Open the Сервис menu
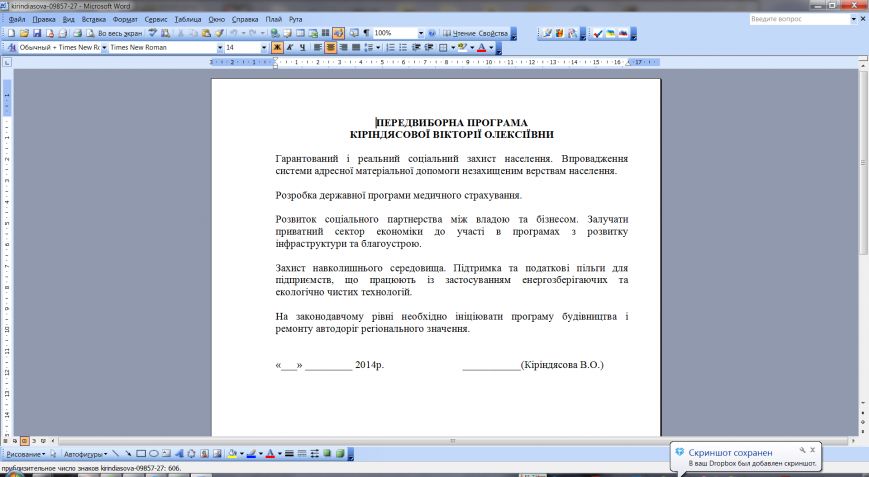 click(x=156, y=19)
